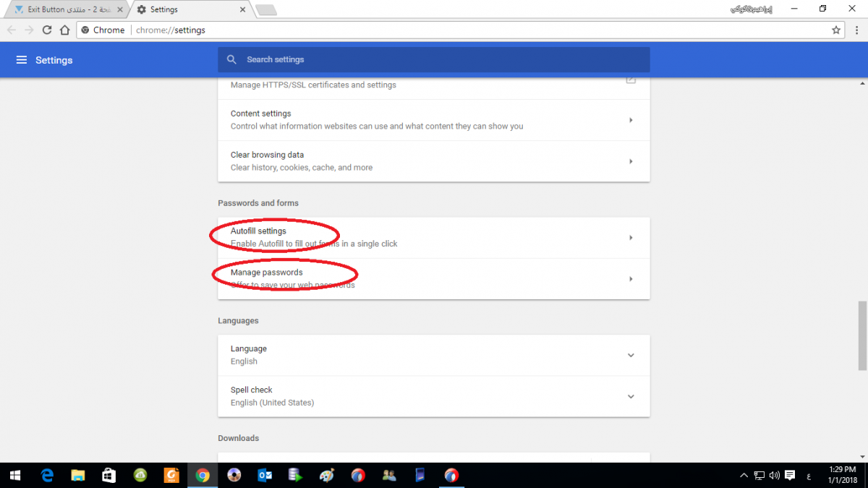
Task: Expand the Spell check section
Action: pos(630,396)
